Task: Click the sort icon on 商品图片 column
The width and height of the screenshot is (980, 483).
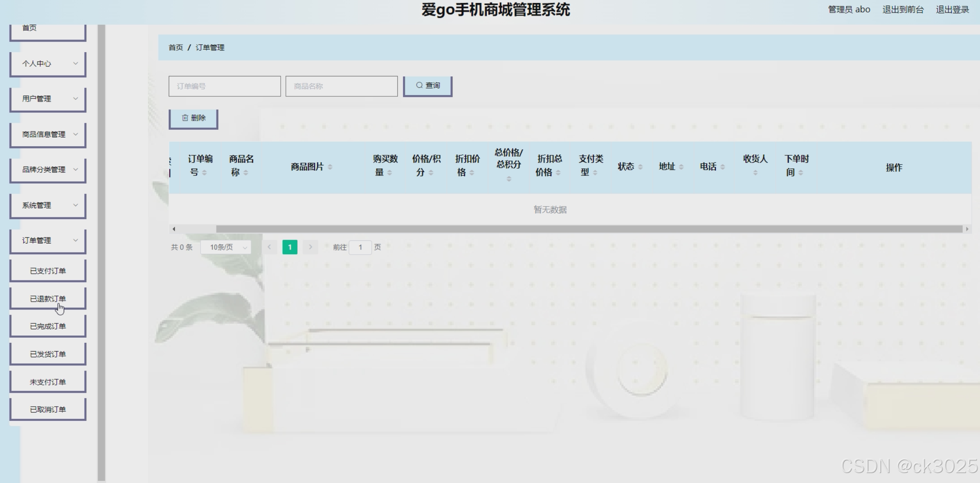Action: [x=330, y=167]
